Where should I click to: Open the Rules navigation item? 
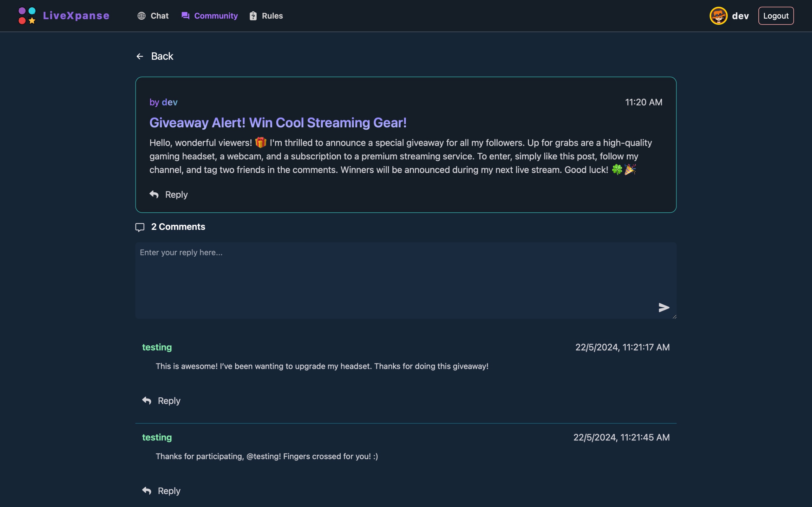(272, 16)
